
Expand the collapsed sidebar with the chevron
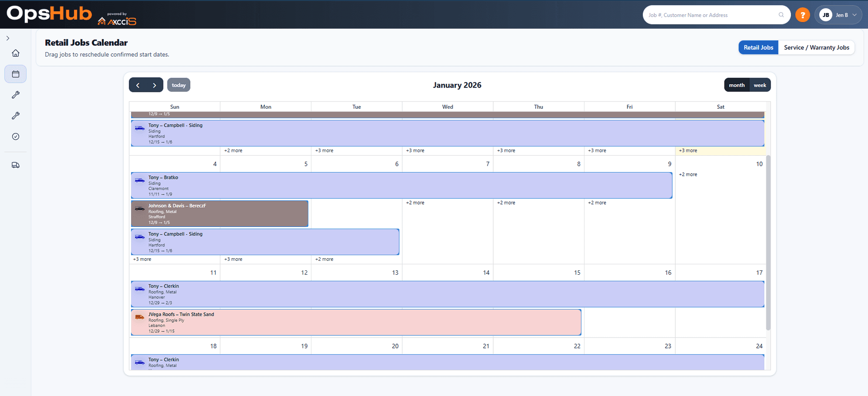click(x=8, y=38)
